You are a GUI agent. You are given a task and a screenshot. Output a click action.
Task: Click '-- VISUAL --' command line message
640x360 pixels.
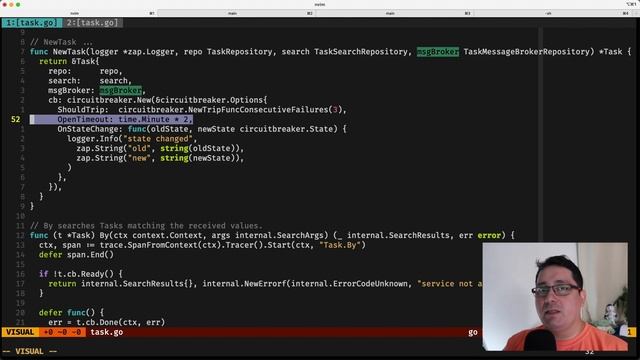[29, 351]
